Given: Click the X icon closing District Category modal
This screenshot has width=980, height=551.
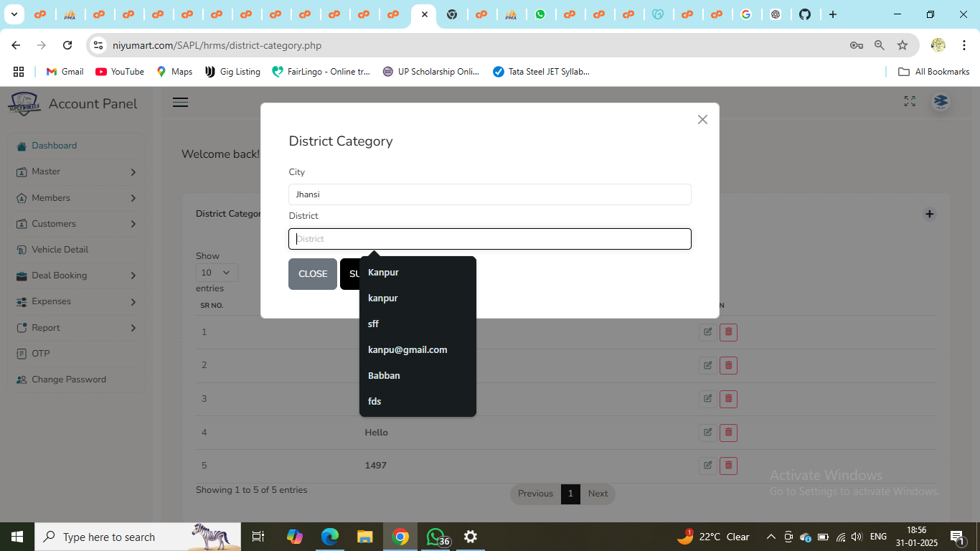Looking at the screenshot, I should tap(702, 120).
